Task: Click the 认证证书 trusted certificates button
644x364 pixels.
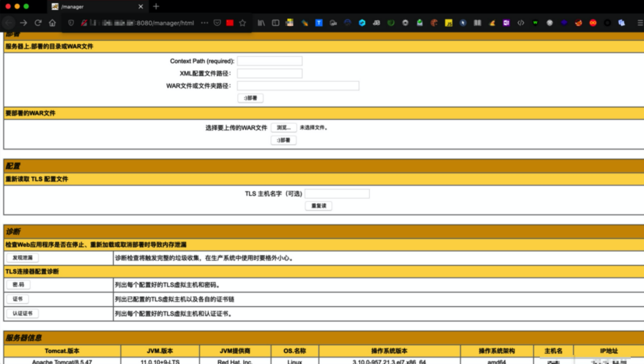Action: point(22,313)
